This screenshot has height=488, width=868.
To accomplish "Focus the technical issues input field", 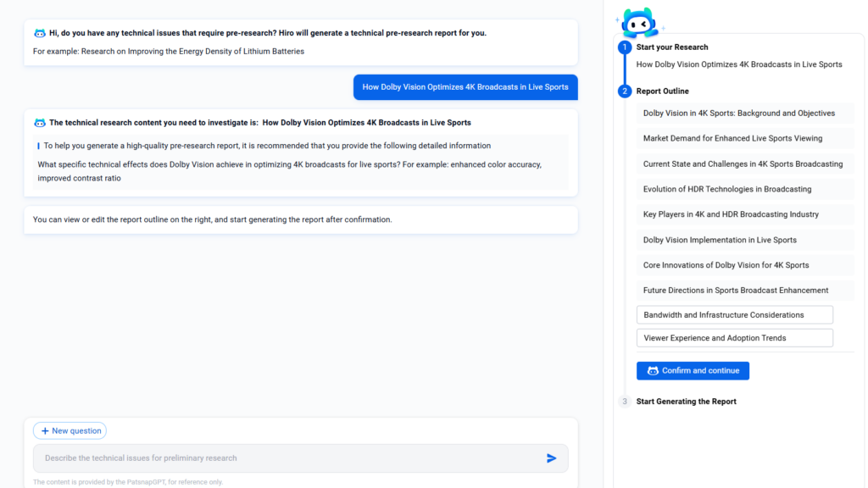I will [288, 458].
